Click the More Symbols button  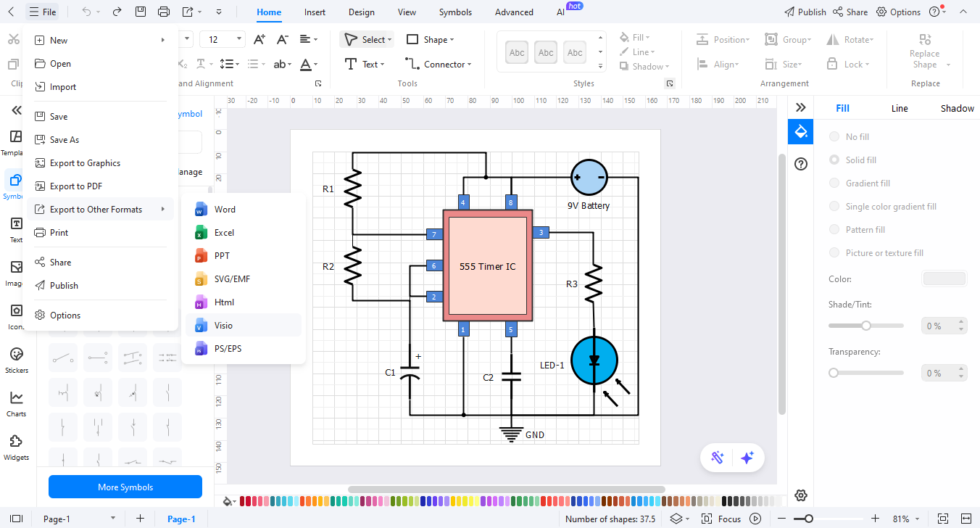click(x=125, y=487)
